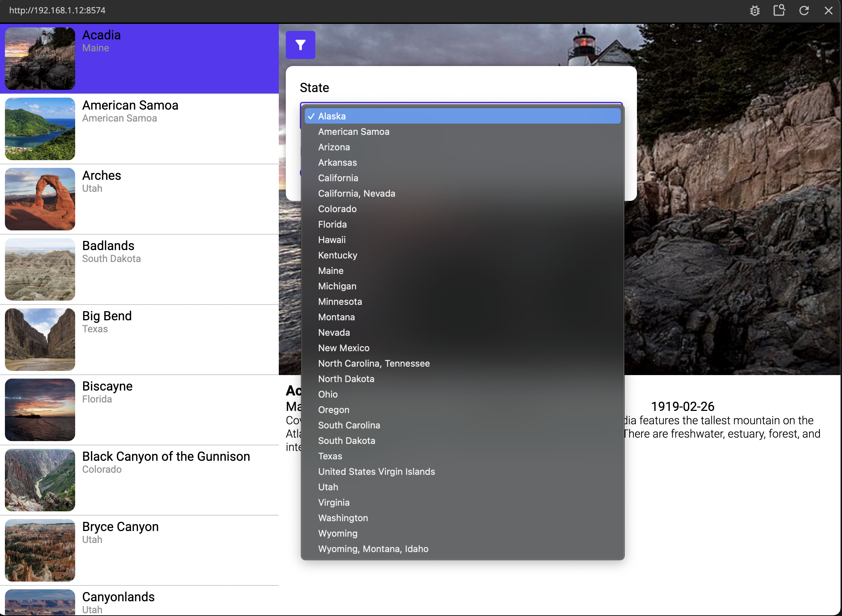
Task: Choose Hawaii option
Action: 462,240
